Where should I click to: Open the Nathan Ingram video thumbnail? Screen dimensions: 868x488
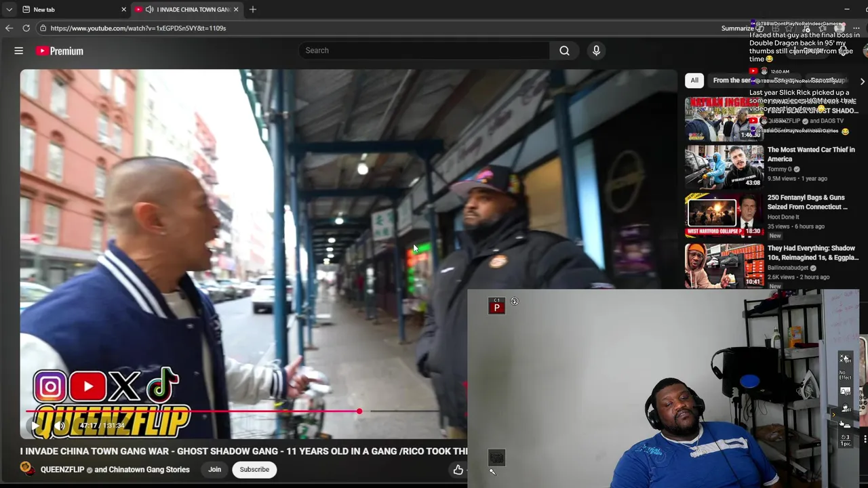coord(724,119)
